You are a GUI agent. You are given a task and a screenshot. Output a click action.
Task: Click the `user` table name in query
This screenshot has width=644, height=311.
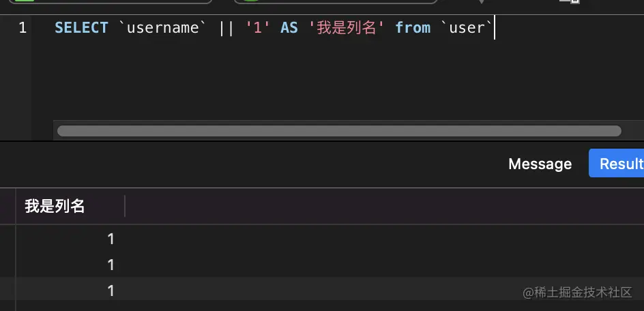pos(467,28)
